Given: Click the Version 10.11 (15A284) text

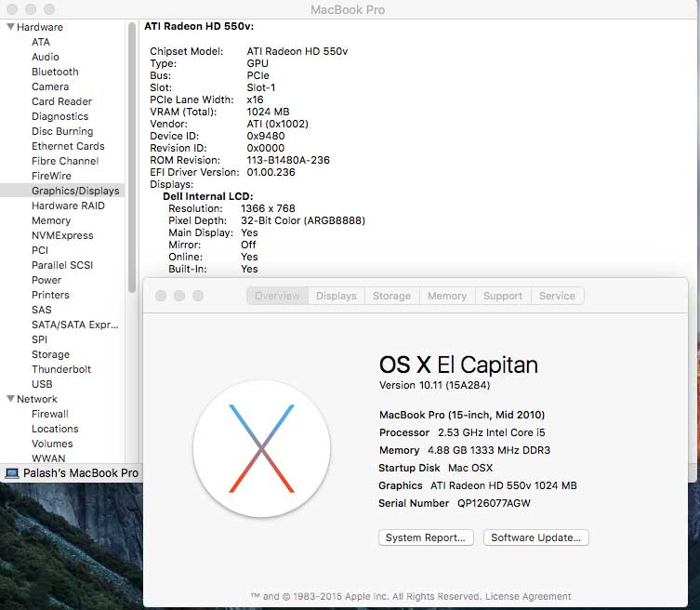Looking at the screenshot, I should [434, 385].
